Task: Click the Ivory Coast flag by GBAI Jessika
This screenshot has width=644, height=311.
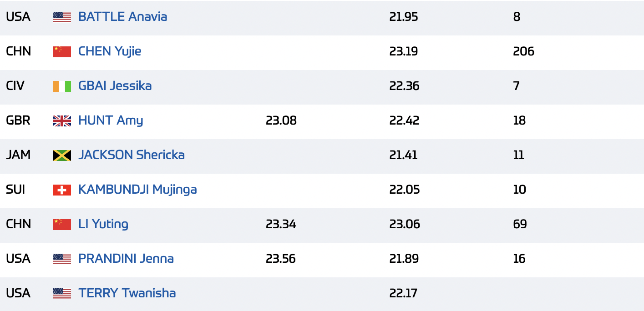Action: 62,86
